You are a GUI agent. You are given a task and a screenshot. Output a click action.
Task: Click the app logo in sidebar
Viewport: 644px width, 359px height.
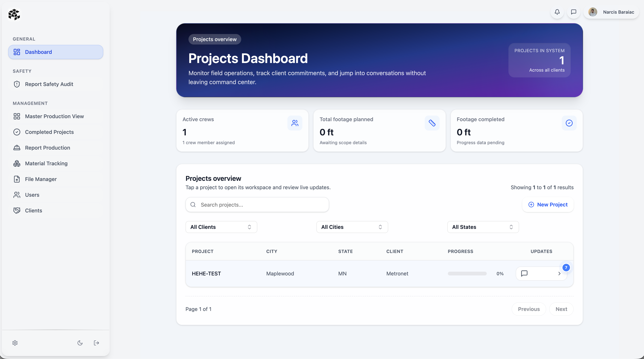click(x=14, y=15)
